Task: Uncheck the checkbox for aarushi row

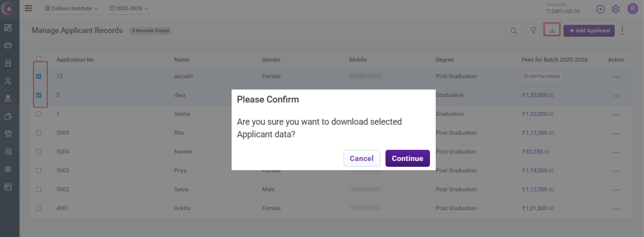Action: coord(39,76)
